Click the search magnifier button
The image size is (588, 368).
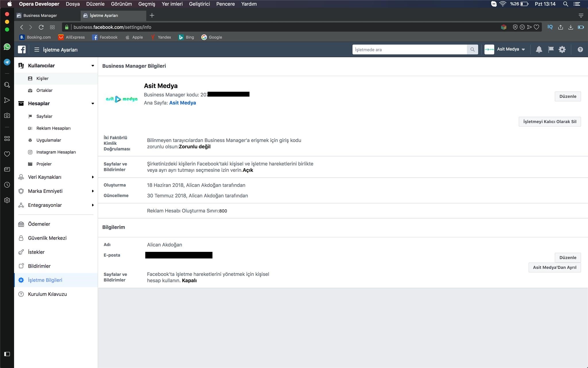(472, 49)
